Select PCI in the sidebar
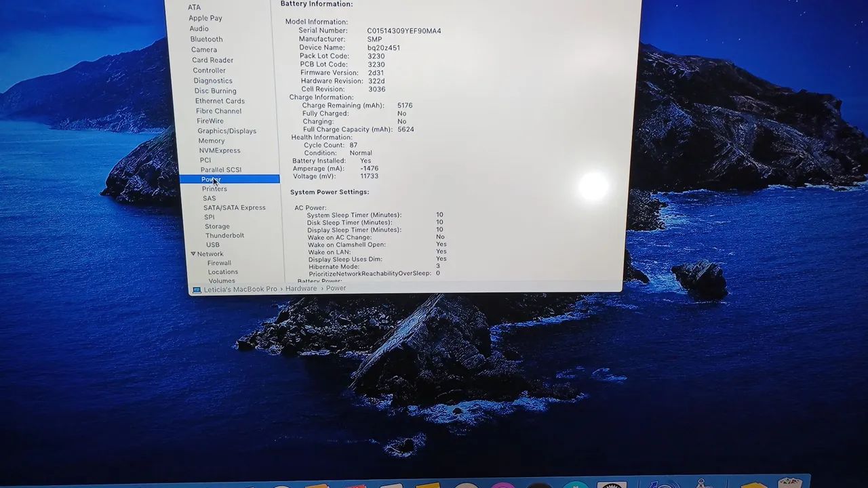Image resolution: width=868 pixels, height=488 pixels. pos(205,160)
